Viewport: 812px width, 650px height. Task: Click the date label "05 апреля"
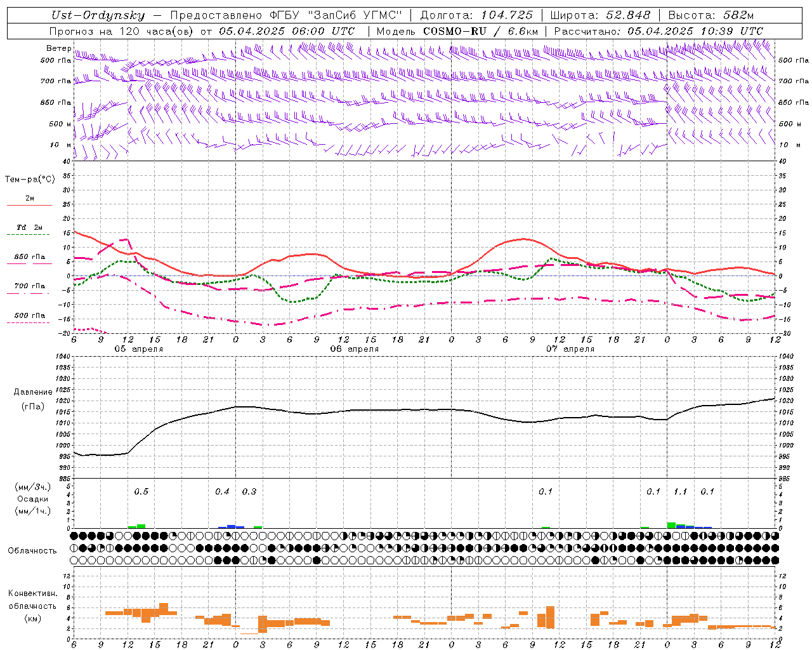(138, 349)
